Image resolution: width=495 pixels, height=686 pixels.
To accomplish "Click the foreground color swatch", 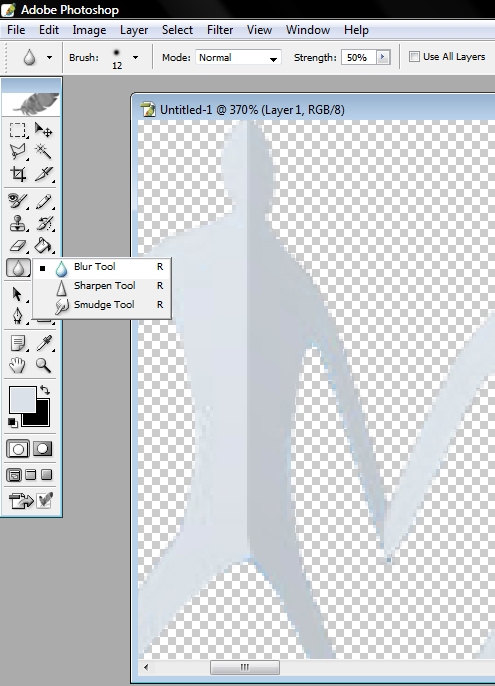I will [21, 398].
